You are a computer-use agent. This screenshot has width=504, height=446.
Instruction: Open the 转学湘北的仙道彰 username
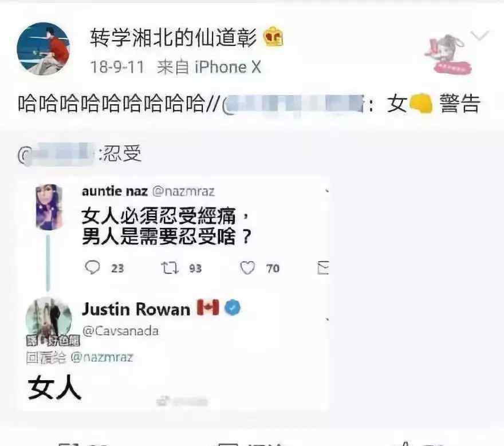pos(174,38)
